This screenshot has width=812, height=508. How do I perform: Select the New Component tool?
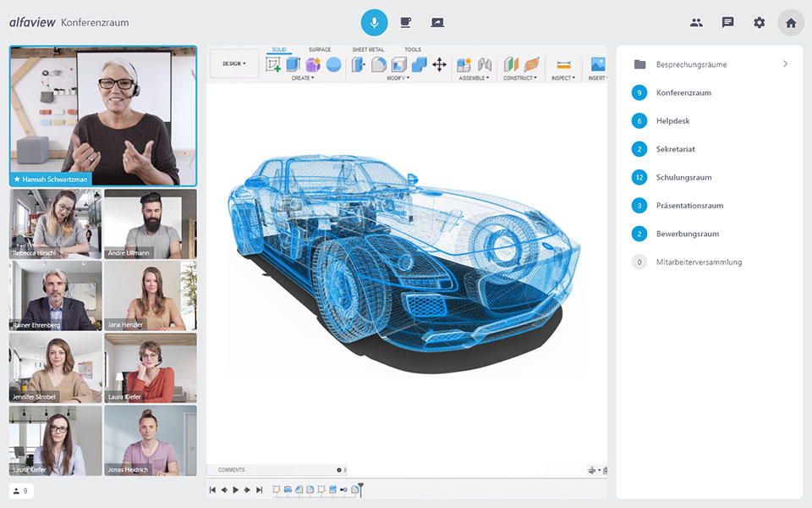point(464,64)
